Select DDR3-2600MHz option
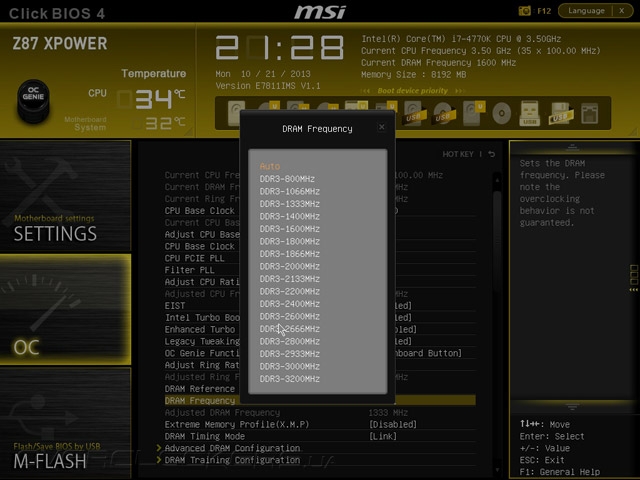The image size is (640, 480). pos(289,316)
